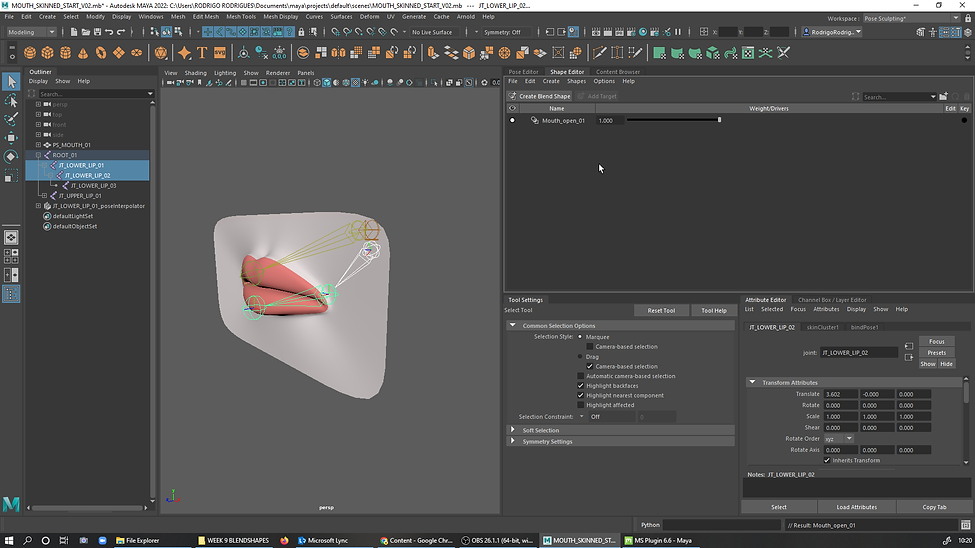Viewport: 975px width, 548px height.
Task: Click the Maya logo icon at bottom left
Action: tap(11, 503)
